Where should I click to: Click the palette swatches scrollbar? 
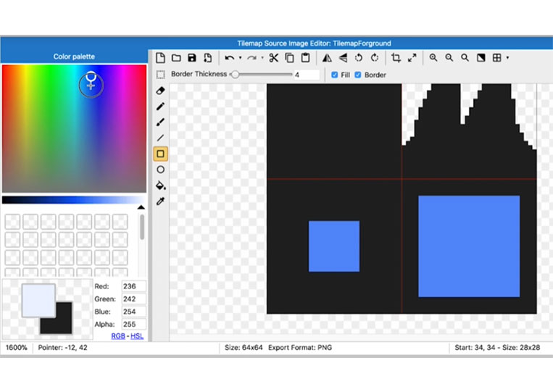point(142,228)
